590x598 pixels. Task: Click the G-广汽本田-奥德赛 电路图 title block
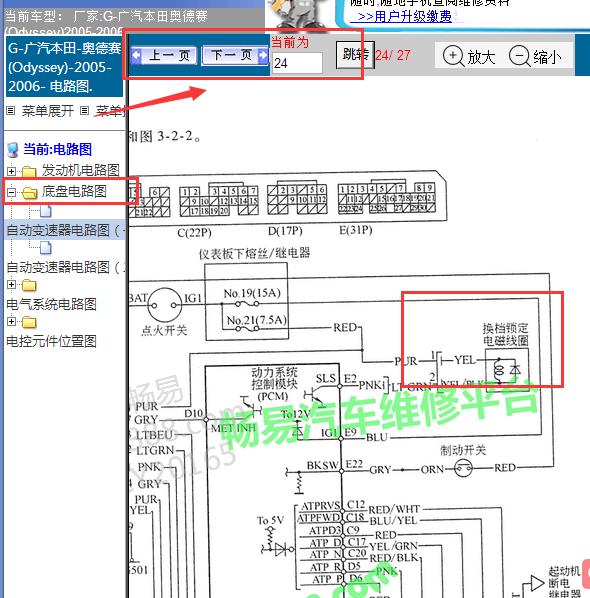tap(64, 67)
